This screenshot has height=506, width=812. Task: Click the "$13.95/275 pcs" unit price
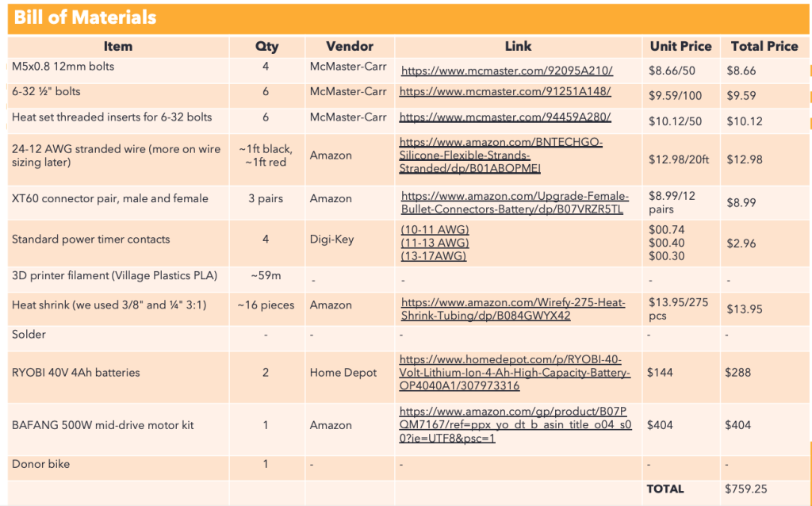click(679, 309)
